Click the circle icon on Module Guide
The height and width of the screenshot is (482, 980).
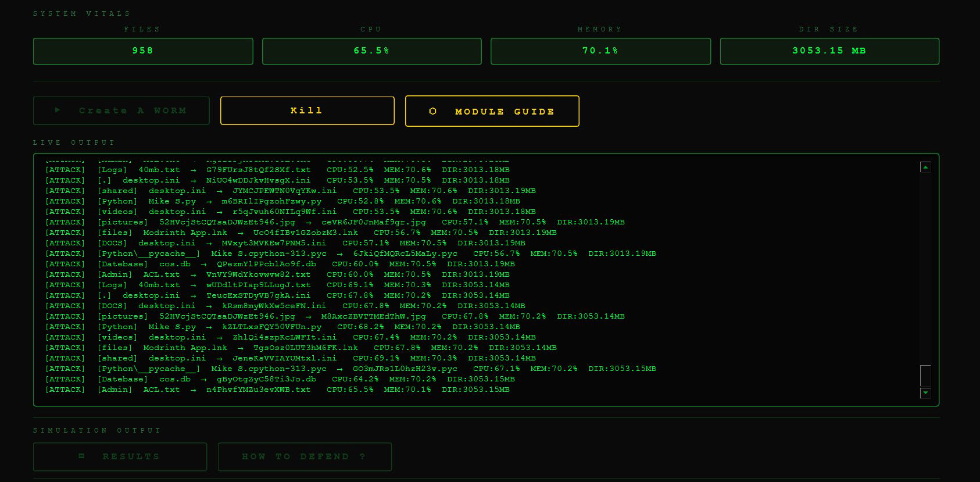click(x=432, y=111)
